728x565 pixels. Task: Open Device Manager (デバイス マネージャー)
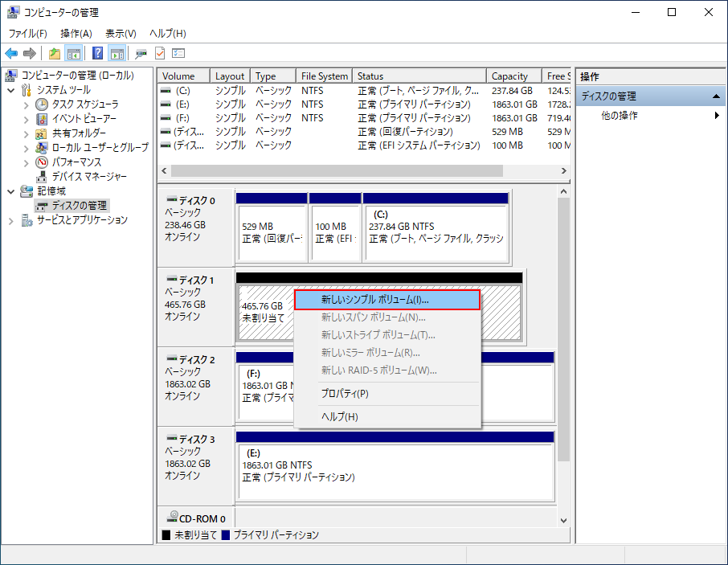click(88, 177)
